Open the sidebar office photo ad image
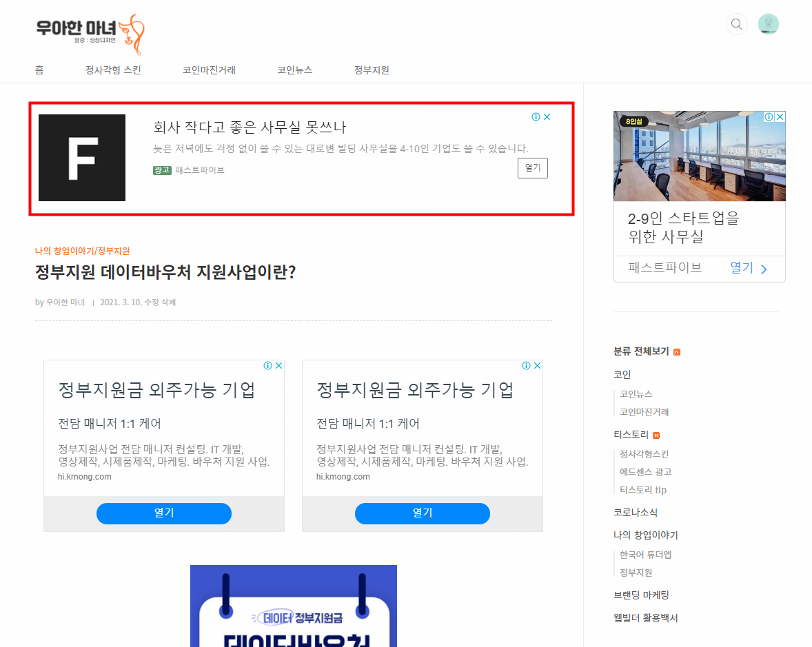 pyautogui.click(x=699, y=156)
